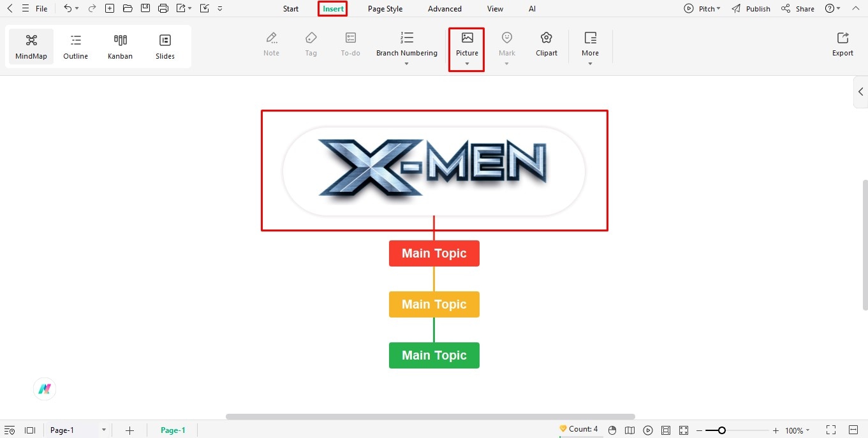868x438 pixels.
Task: Insert a Picture
Action: coord(467,43)
